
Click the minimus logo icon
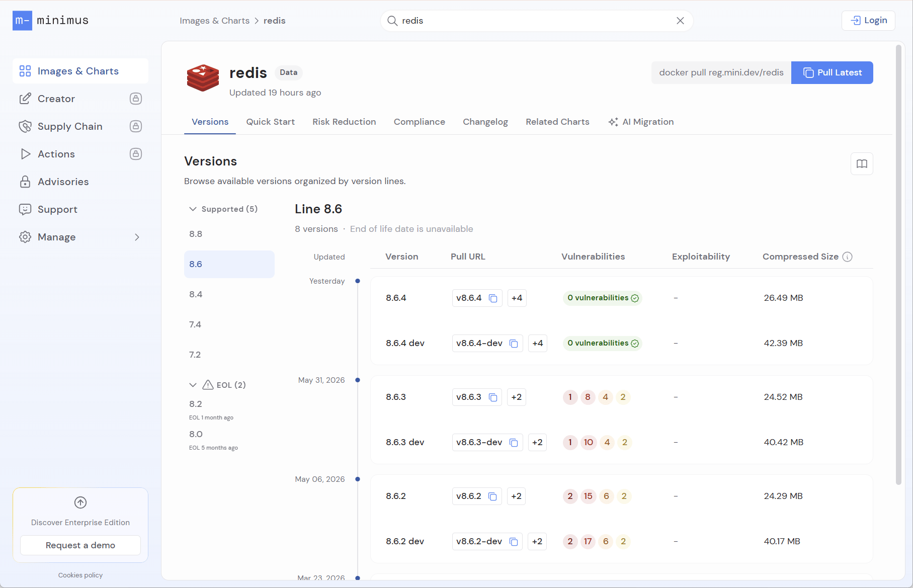pyautogui.click(x=22, y=21)
